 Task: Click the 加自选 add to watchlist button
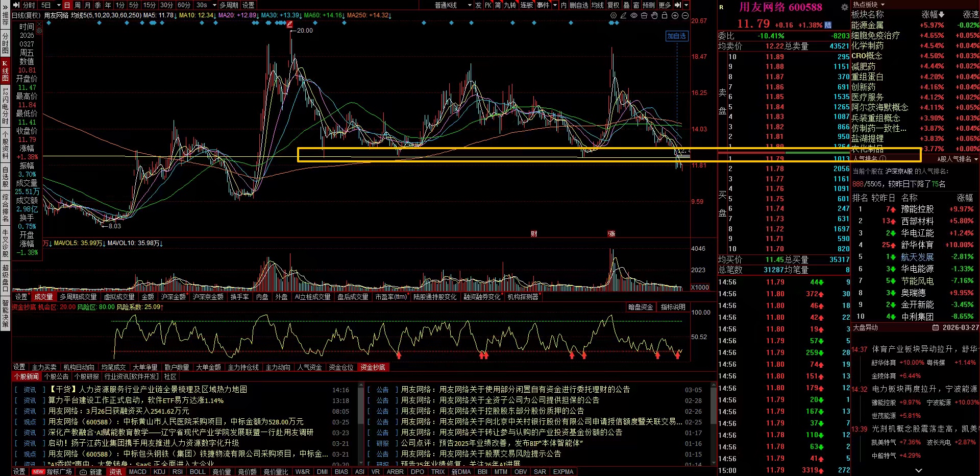(x=677, y=36)
